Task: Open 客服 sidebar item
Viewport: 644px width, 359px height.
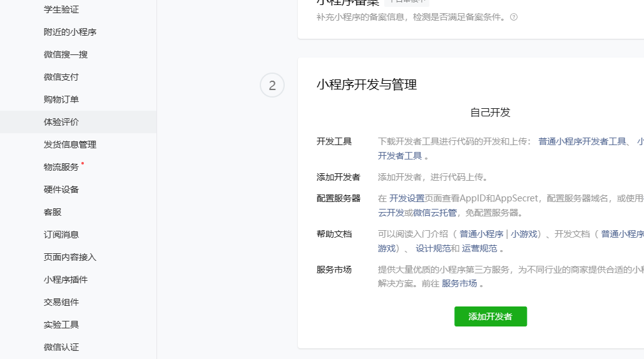Action: click(x=53, y=213)
